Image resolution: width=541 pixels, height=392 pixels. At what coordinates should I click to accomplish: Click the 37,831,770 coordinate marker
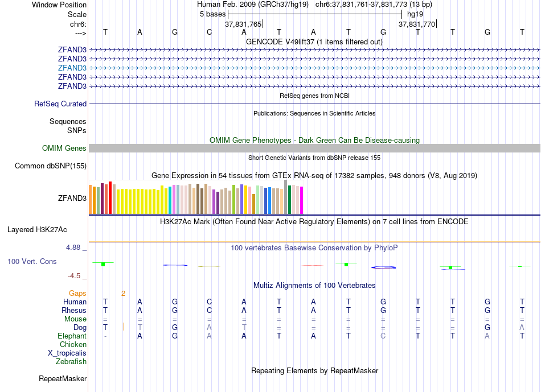click(417, 24)
